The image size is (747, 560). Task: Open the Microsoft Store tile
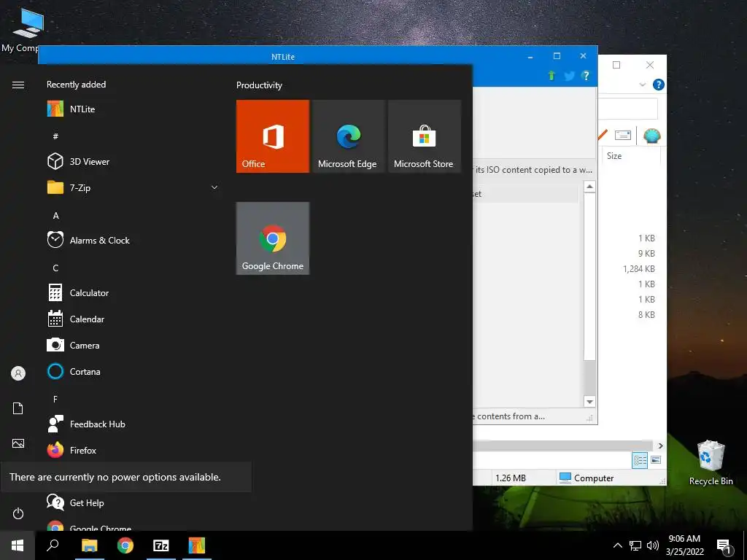(424, 136)
